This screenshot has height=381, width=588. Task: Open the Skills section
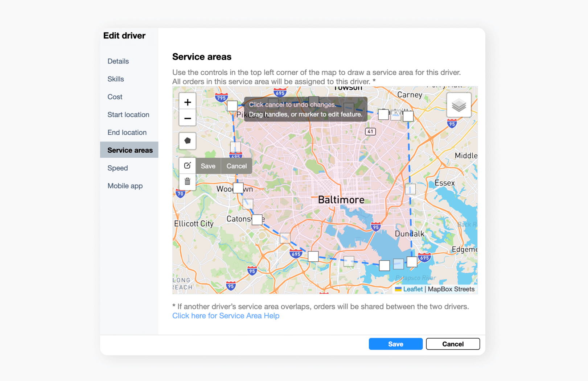[x=116, y=79]
